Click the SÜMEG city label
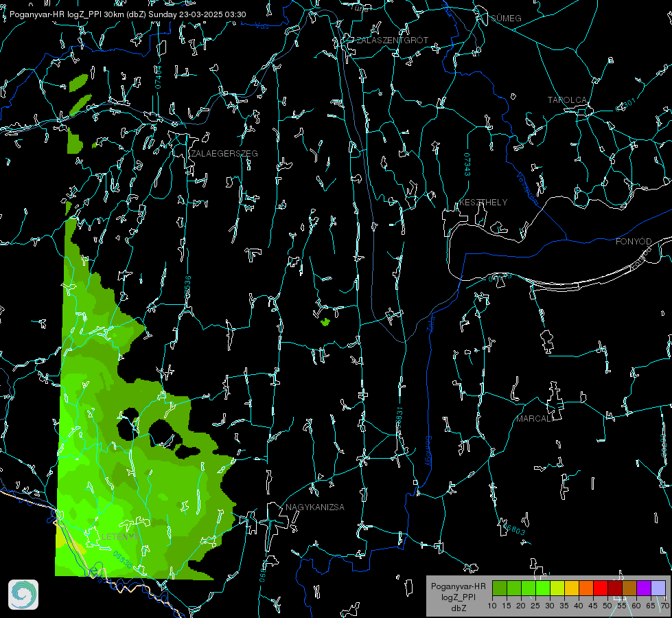 pos(506,18)
